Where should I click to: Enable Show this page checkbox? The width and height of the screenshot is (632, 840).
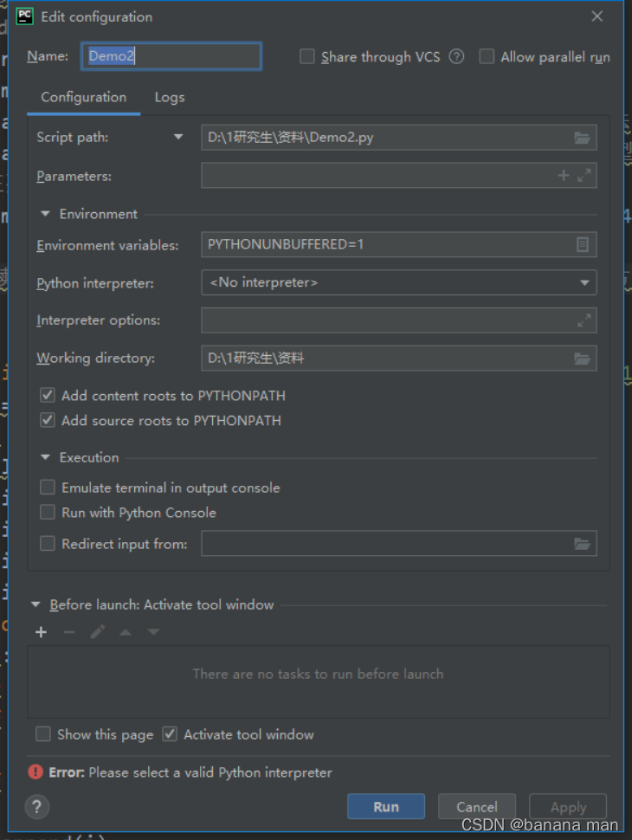click(x=43, y=734)
